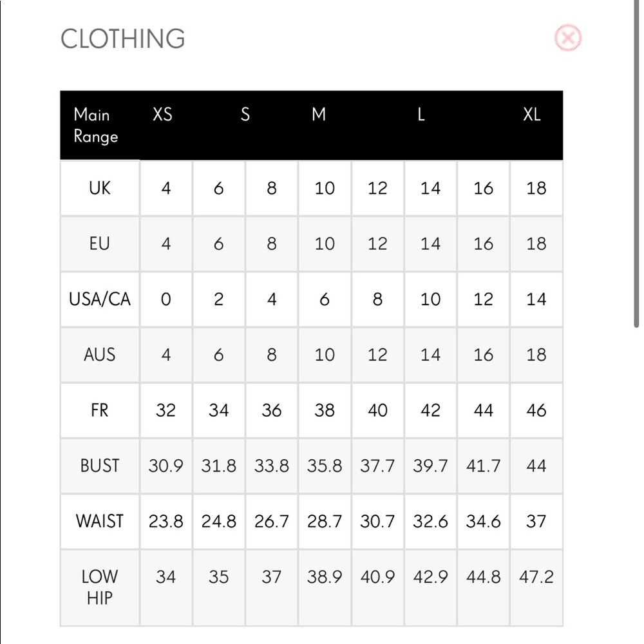
Task: Select the waist value 28.7 cell
Action: (x=325, y=521)
